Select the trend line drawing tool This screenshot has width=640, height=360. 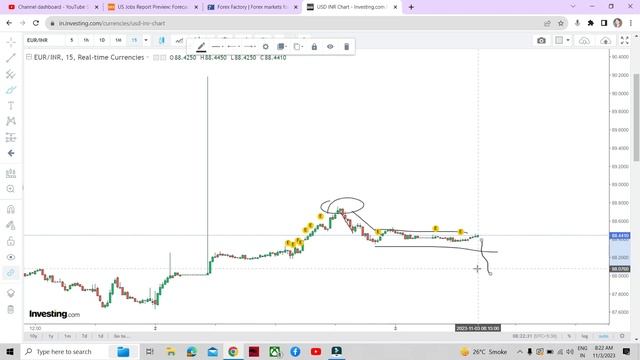tap(11, 58)
